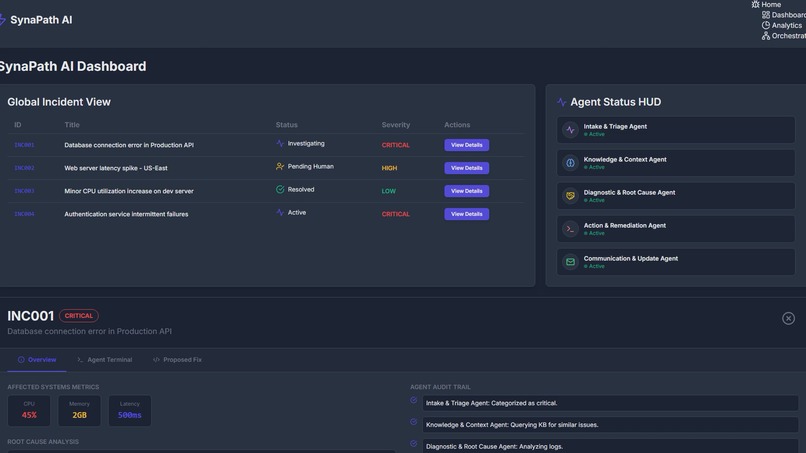
Task: Click the Communication & Update Agent mail icon
Action: click(570, 262)
